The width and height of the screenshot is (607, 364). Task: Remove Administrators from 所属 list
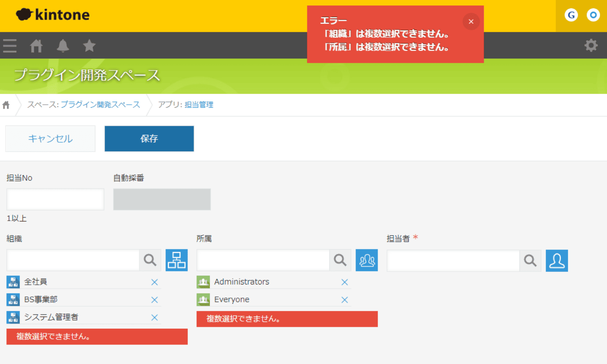click(x=344, y=282)
